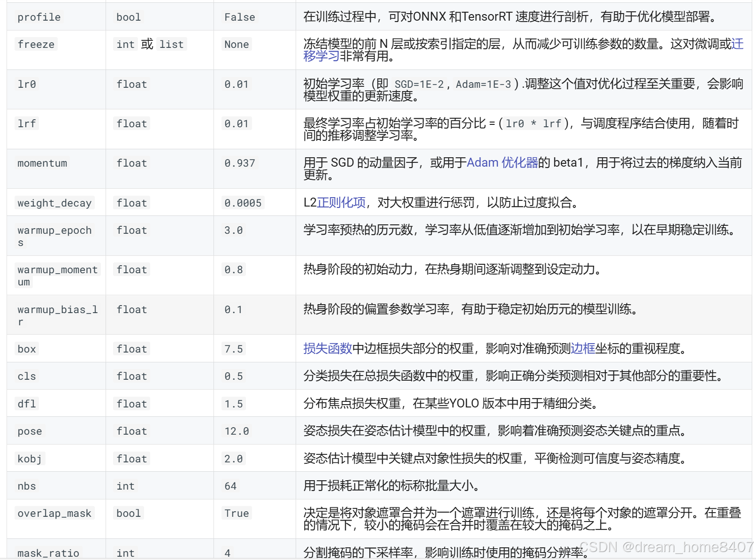Click the float type in the momentum row
This screenshot has height=560, width=756.
(x=132, y=163)
